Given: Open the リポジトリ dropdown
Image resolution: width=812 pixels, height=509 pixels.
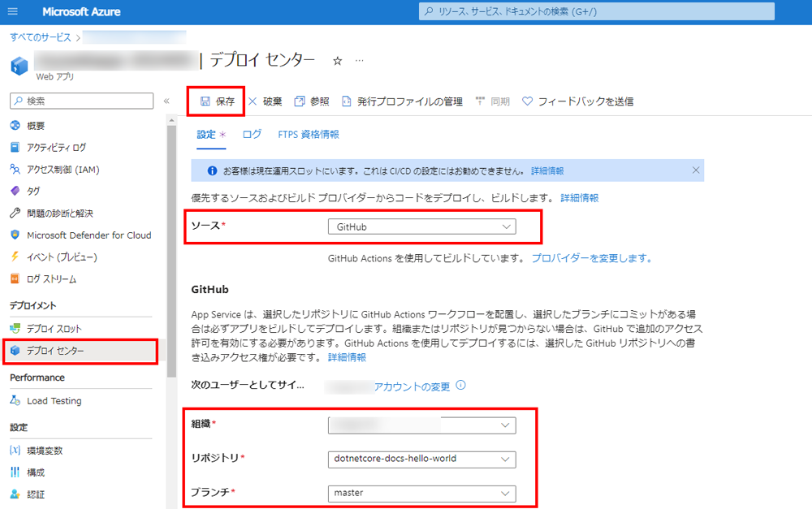Looking at the screenshot, I should pos(422,459).
